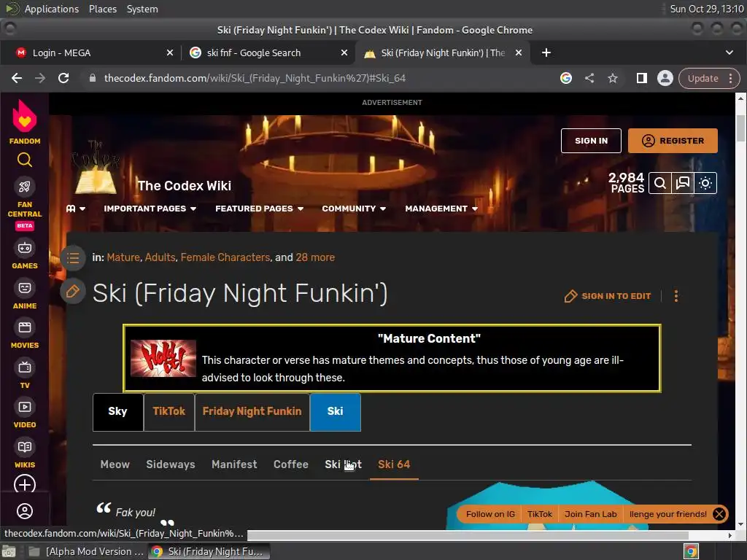The image size is (747, 560).
Task: Dismiss the Follow on IG banner
Action: click(x=719, y=514)
